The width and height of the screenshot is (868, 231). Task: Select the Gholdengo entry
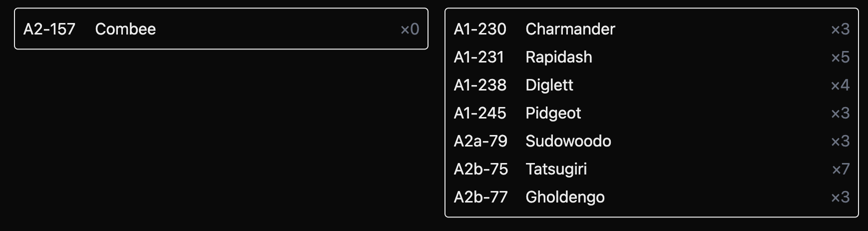565,197
